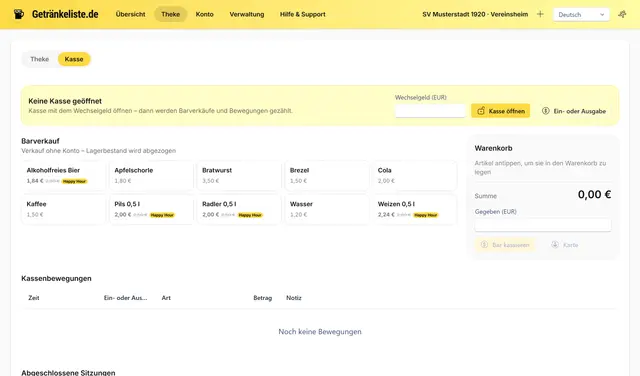
Task: Click the lock icon on Kasse öffnen
Action: (x=481, y=111)
